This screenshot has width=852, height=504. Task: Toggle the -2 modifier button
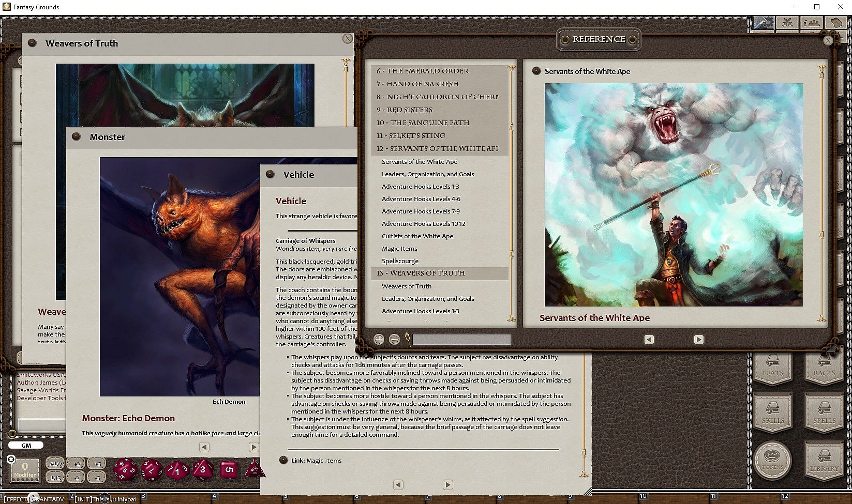click(76, 478)
